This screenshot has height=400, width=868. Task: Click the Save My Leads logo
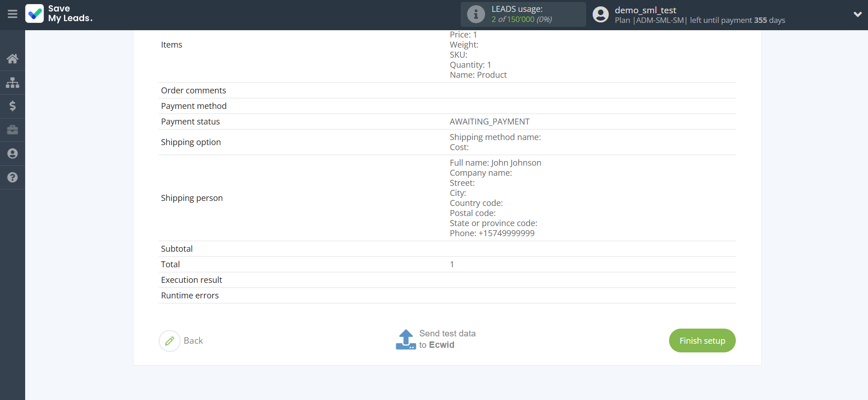(x=59, y=14)
